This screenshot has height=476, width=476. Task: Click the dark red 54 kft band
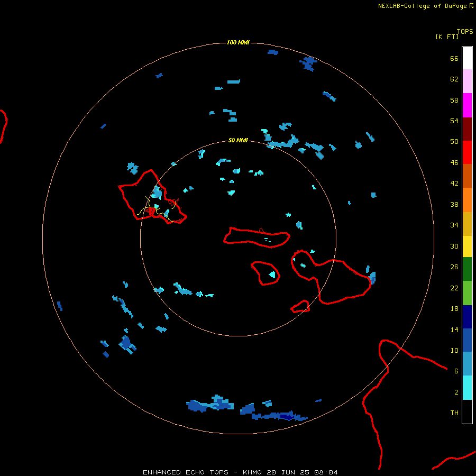tap(467, 129)
